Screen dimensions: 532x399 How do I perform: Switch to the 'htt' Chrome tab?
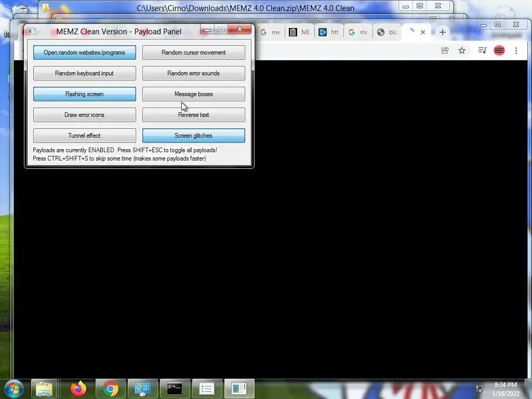pyautogui.click(x=329, y=32)
